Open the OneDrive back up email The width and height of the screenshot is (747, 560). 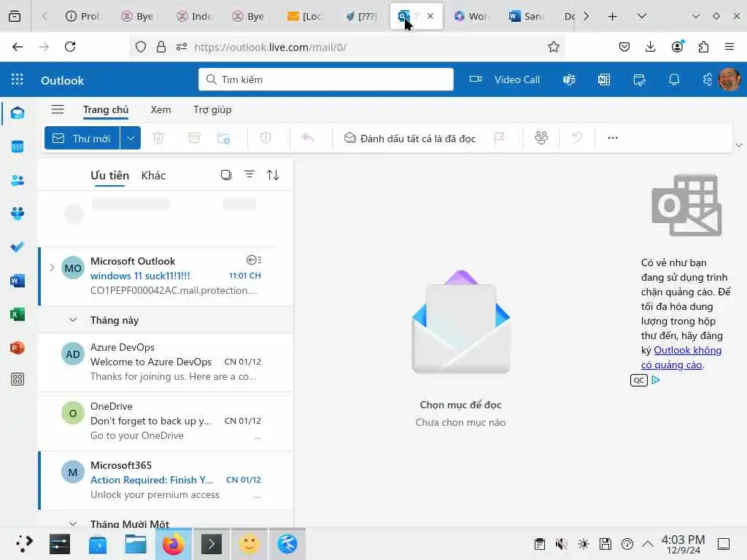point(166,421)
